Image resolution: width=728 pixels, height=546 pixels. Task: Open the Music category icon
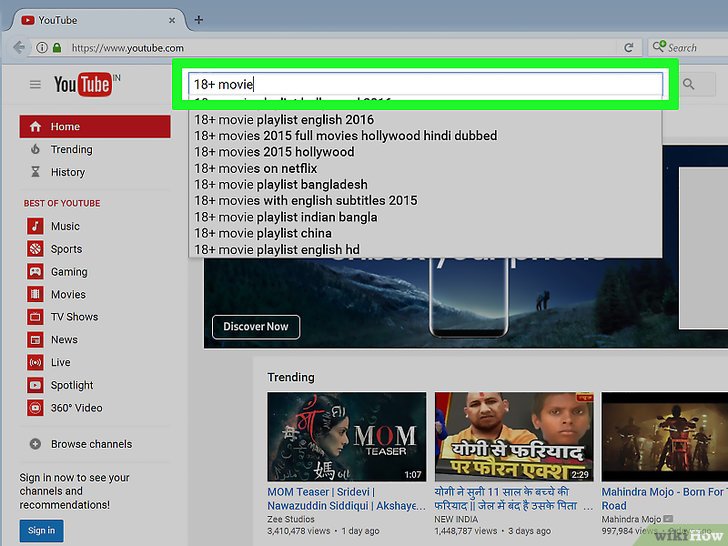(36, 226)
